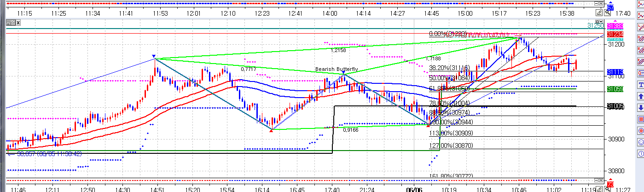This screenshot has height=192, width=644.
Task: Close the bottom indicator strip with X button
Action: coord(600,180)
